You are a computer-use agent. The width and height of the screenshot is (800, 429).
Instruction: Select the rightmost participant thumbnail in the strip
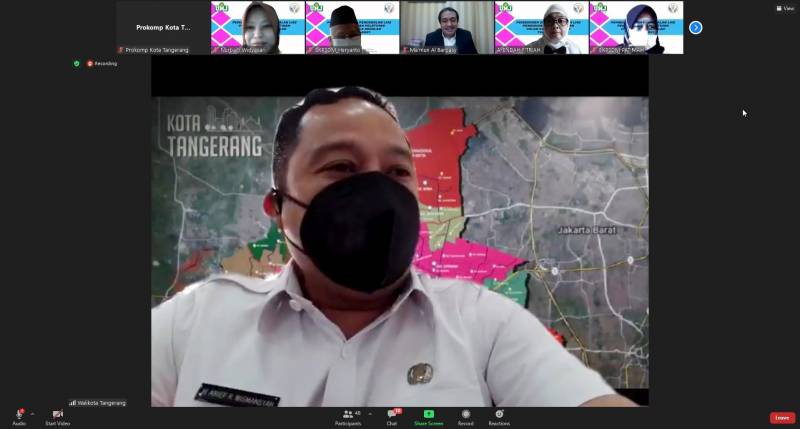636,28
